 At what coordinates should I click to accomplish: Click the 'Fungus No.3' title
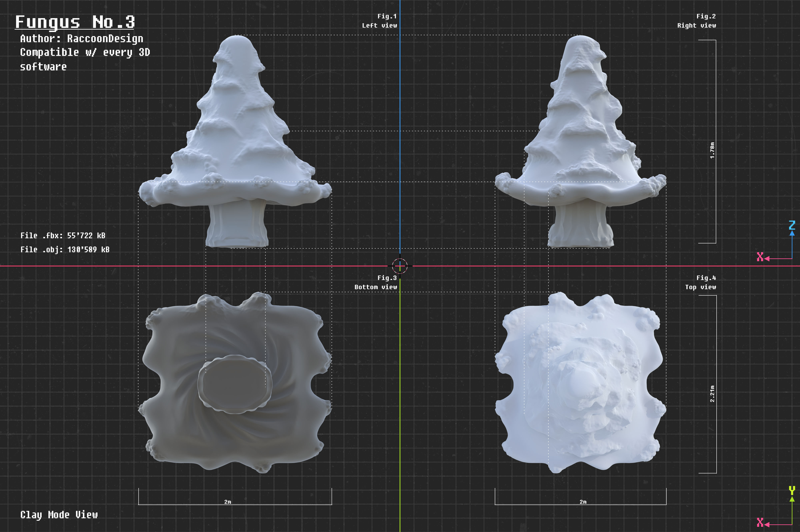[x=75, y=22]
